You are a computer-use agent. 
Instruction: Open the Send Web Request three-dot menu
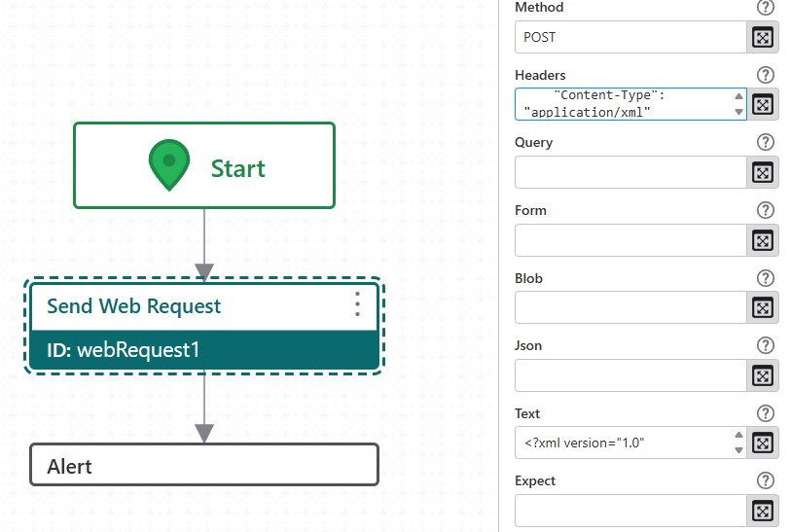[357, 304]
